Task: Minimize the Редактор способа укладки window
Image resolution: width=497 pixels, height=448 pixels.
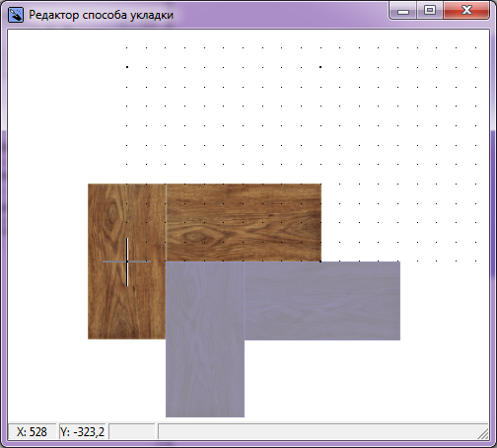Action: tap(403, 11)
